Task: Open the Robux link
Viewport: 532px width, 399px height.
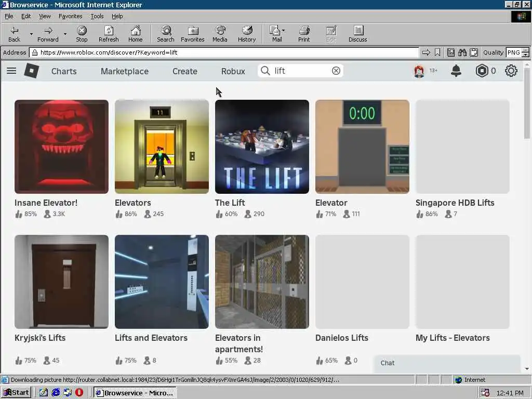Action: click(x=233, y=71)
